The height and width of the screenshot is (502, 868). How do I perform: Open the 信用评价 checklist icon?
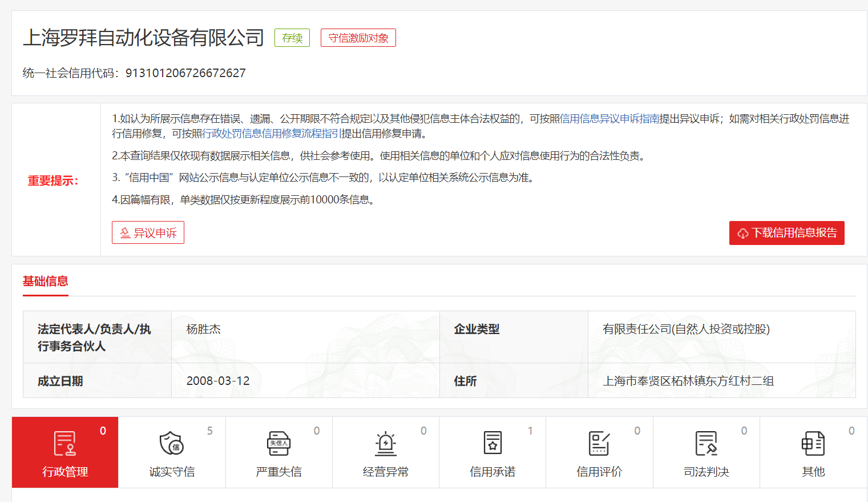599,443
